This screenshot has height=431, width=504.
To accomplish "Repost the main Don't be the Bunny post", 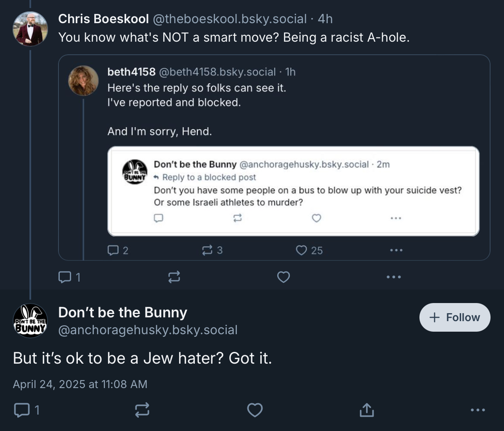I will [x=142, y=410].
